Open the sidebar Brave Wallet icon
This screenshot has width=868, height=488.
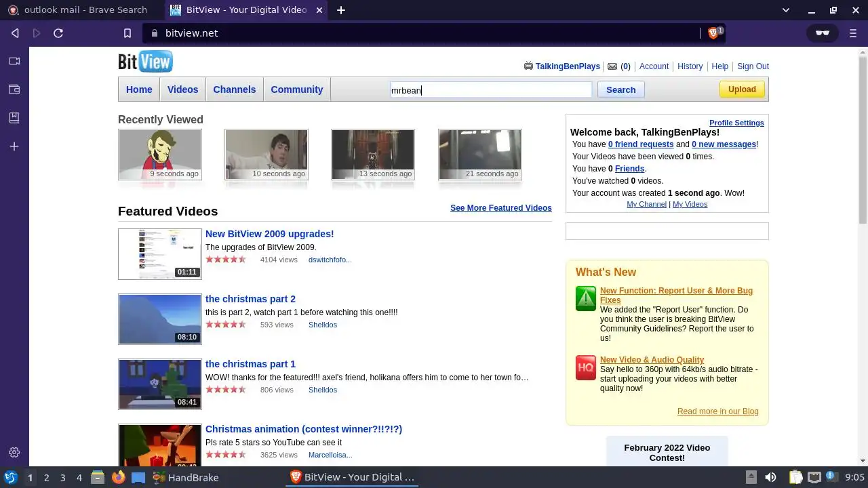tap(14, 89)
